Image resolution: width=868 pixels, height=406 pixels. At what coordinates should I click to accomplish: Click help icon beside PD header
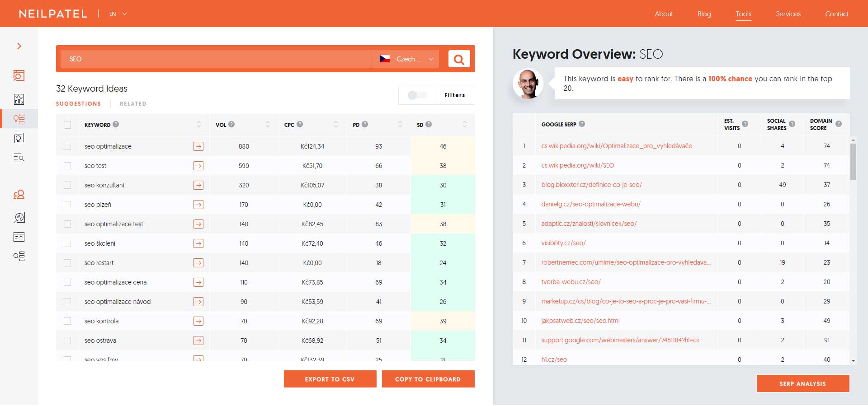[365, 124]
